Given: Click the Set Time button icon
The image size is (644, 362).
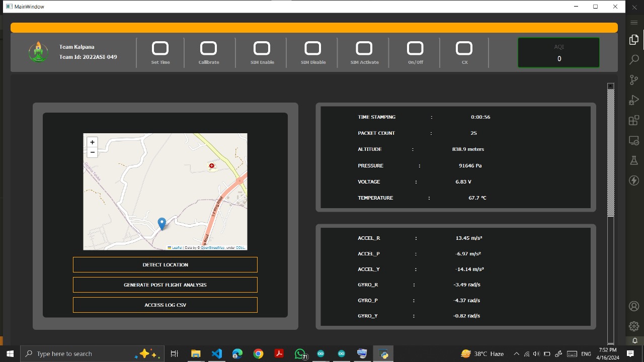Looking at the screenshot, I should [x=160, y=48].
